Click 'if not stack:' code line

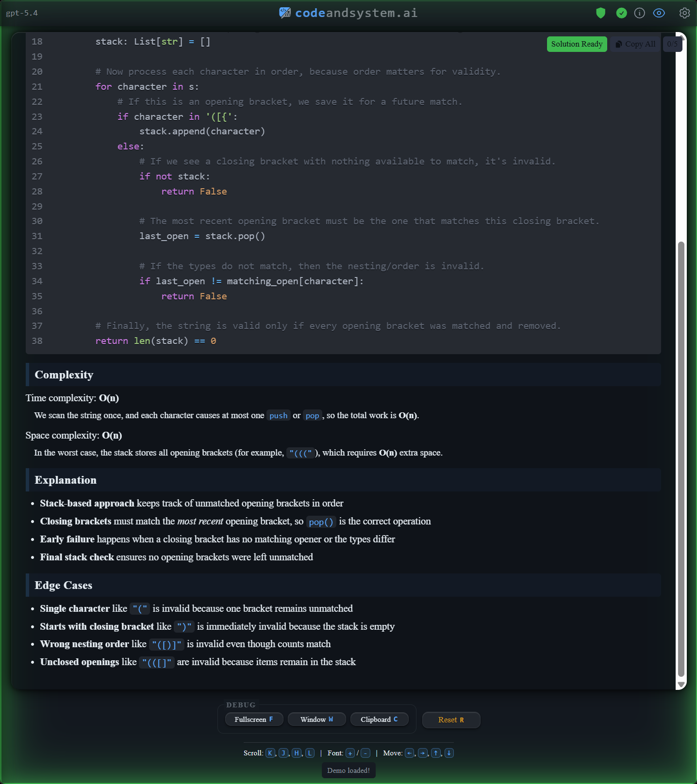click(x=175, y=177)
